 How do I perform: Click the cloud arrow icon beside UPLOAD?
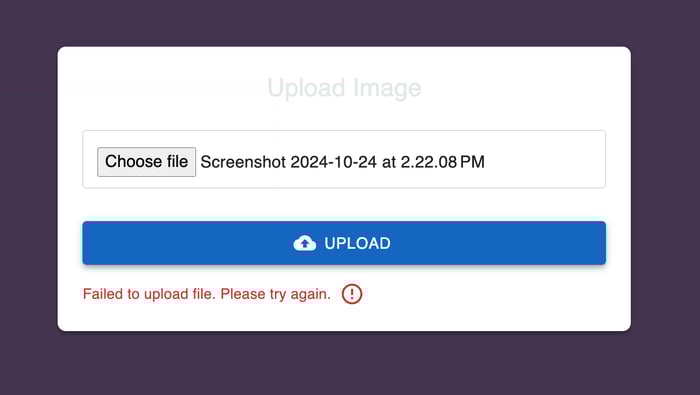(x=304, y=243)
